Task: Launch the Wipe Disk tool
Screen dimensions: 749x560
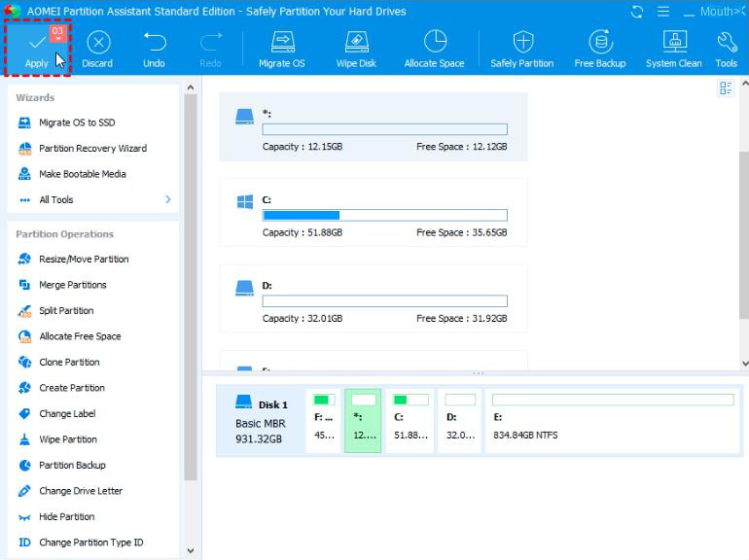Action: click(356, 47)
